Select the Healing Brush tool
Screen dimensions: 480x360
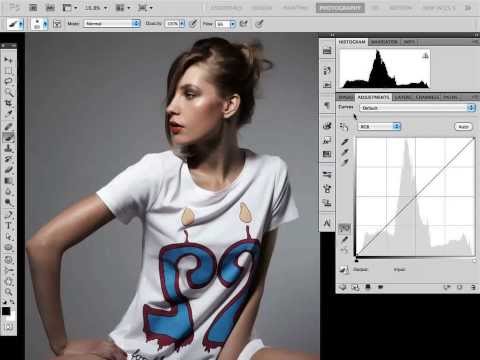[x=8, y=126]
